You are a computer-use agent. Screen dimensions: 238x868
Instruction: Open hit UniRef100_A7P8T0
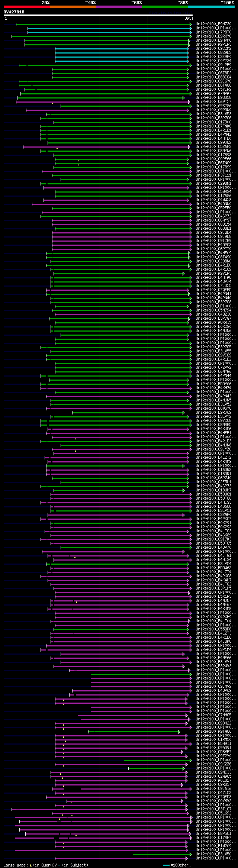(x=213, y=32)
